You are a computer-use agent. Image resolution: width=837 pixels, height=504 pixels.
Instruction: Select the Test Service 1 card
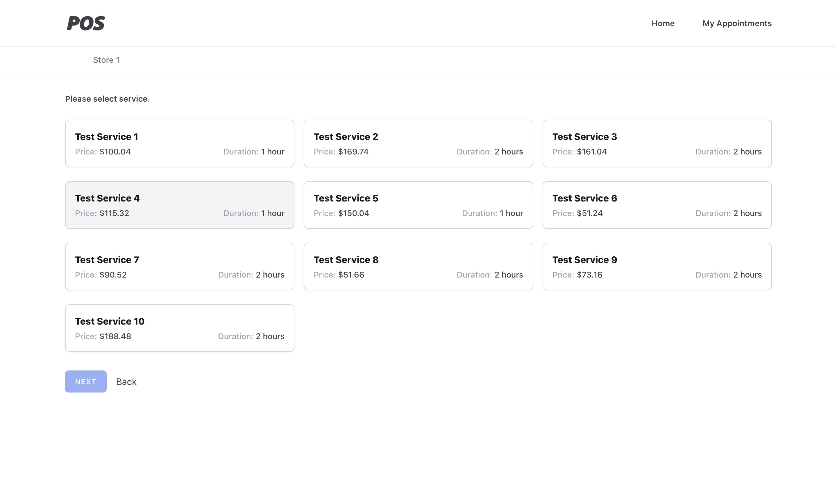pyautogui.click(x=179, y=143)
